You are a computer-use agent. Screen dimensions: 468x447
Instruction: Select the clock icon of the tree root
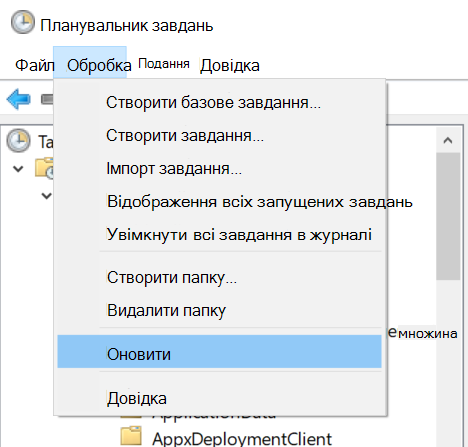[x=19, y=141]
